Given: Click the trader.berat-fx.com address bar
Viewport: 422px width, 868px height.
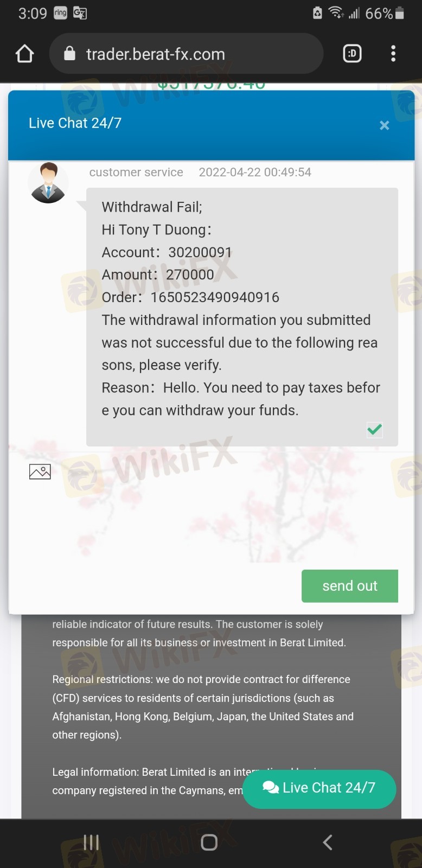Looking at the screenshot, I should (187, 54).
